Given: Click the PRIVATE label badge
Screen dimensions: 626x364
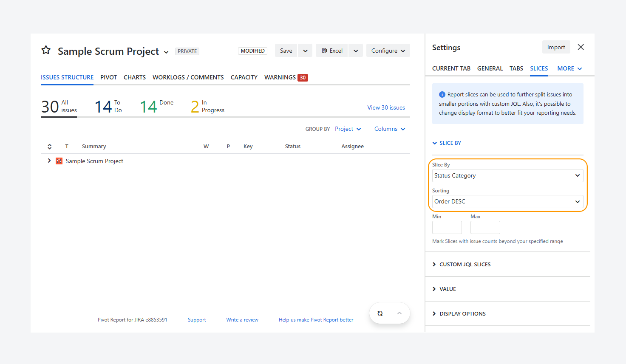Looking at the screenshot, I should [187, 51].
